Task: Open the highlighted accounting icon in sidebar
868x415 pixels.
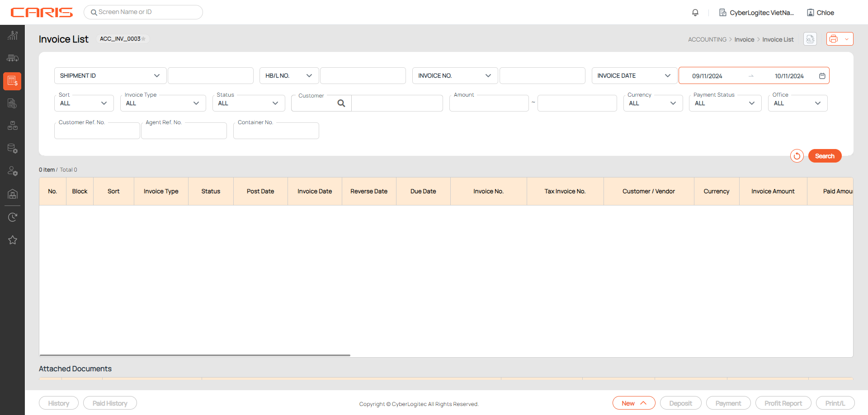Action: click(13, 81)
